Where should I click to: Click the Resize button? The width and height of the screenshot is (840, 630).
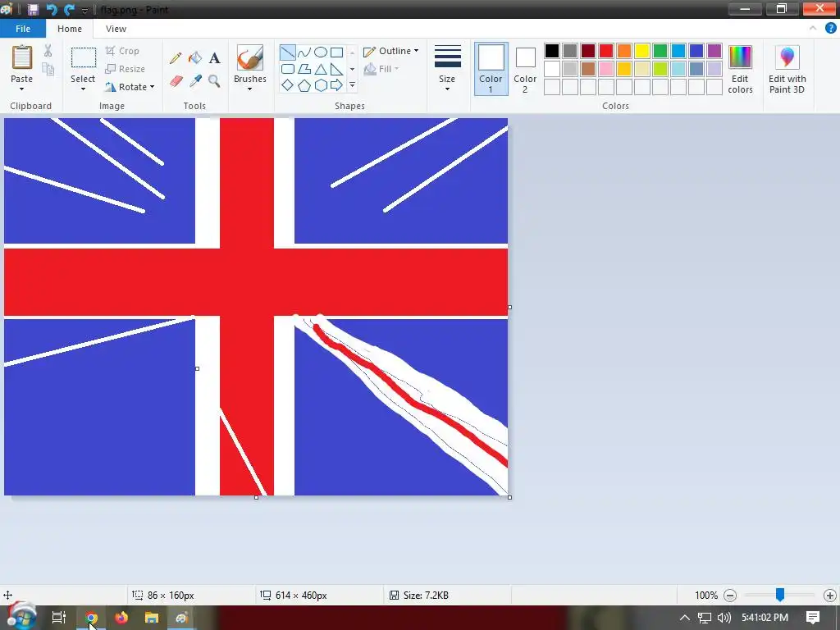[x=126, y=69]
